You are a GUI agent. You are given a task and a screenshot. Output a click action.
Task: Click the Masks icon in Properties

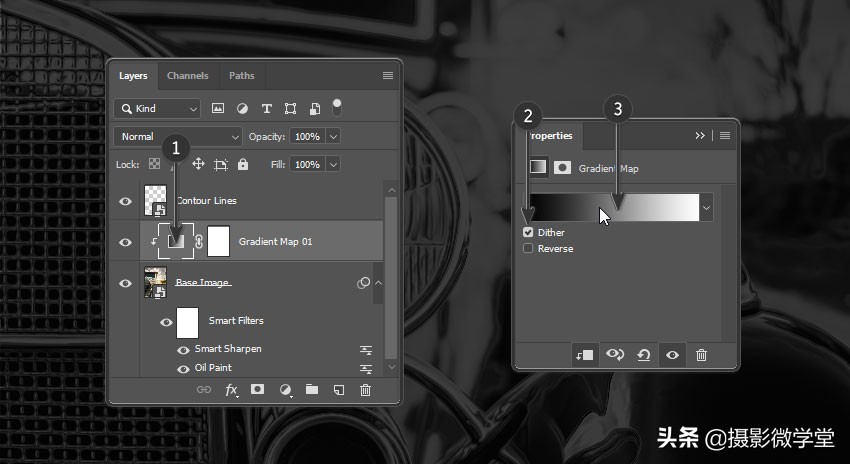point(562,167)
